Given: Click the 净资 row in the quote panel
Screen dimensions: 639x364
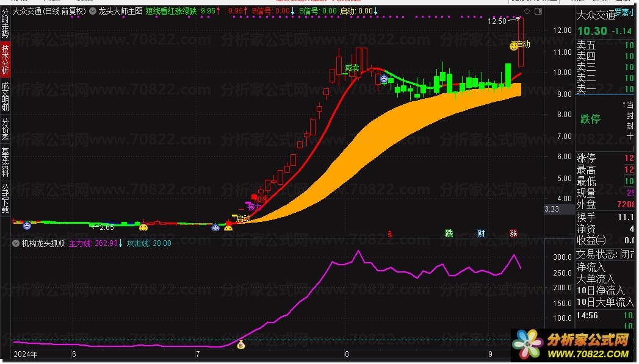Looking at the screenshot, I should tap(605, 229).
